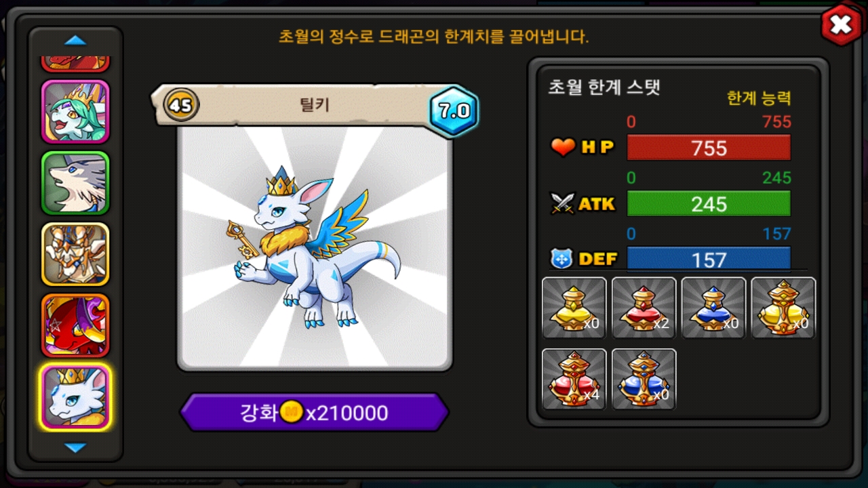
Task: Select the small yellow essence potion
Action: click(574, 308)
